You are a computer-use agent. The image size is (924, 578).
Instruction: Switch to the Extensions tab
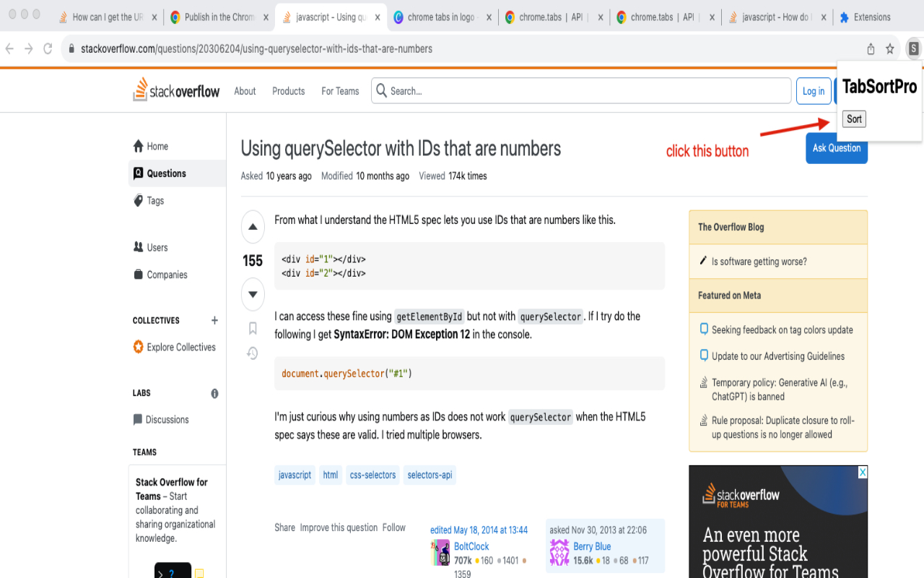coord(871,17)
